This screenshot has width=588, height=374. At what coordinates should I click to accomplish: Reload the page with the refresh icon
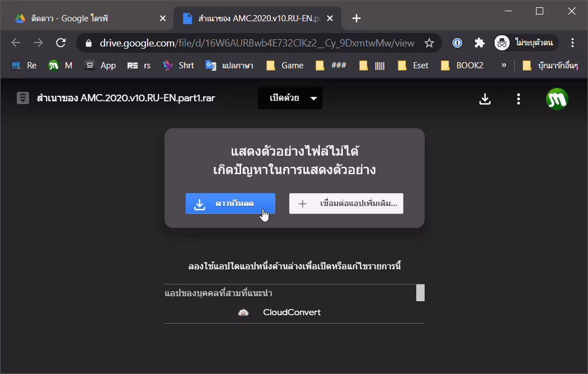click(x=61, y=43)
